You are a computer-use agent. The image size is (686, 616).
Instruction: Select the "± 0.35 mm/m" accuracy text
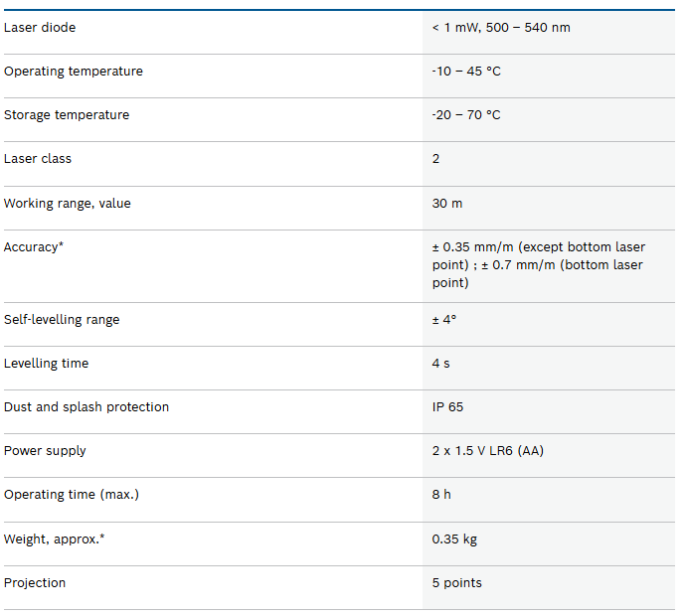[x=473, y=247]
